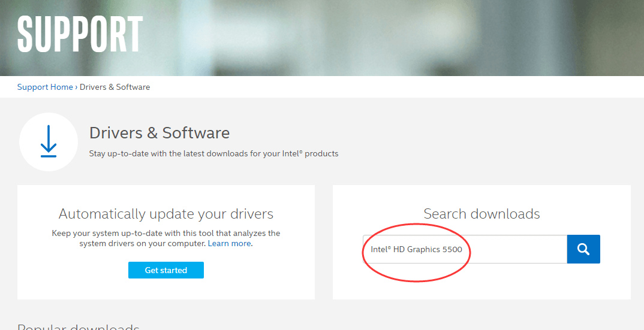
Task: Click the large SUPPORT banner title
Action: click(80, 34)
